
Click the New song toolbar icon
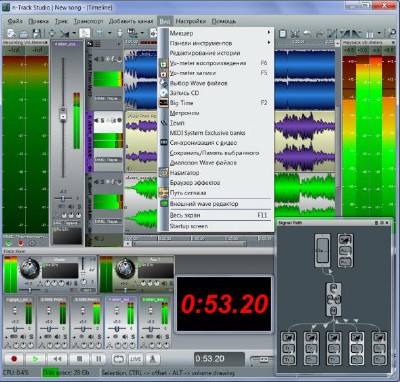tap(11, 33)
